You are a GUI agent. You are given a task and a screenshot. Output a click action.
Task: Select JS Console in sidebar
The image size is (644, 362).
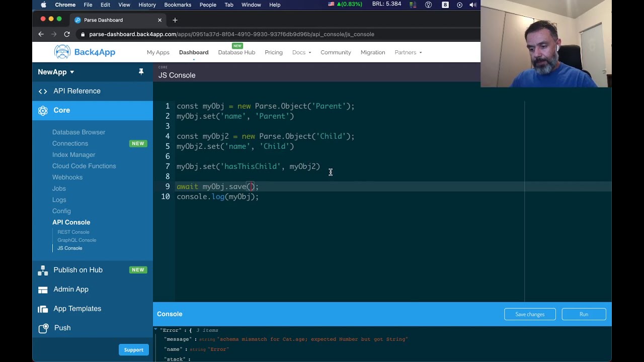(x=69, y=248)
